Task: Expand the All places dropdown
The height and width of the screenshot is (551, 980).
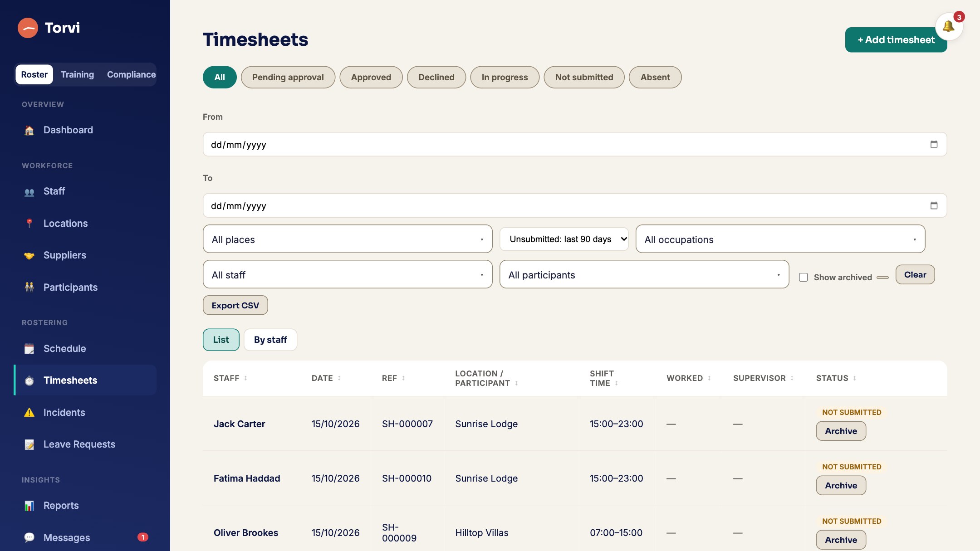Action: [x=348, y=239]
